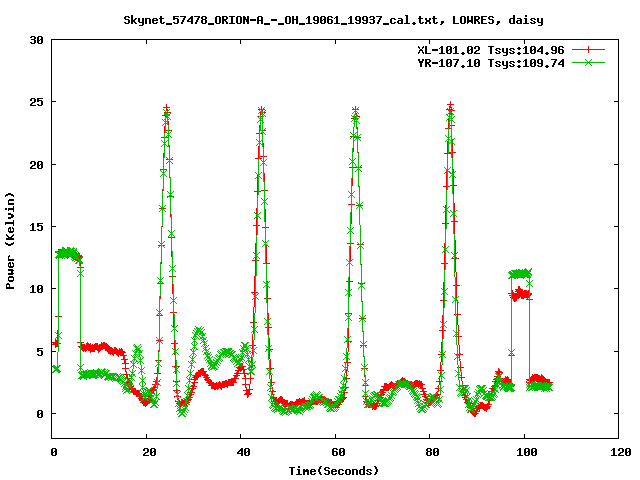Click the red XL legend line sample
Screen dimensions: 640x480
(x=588, y=50)
